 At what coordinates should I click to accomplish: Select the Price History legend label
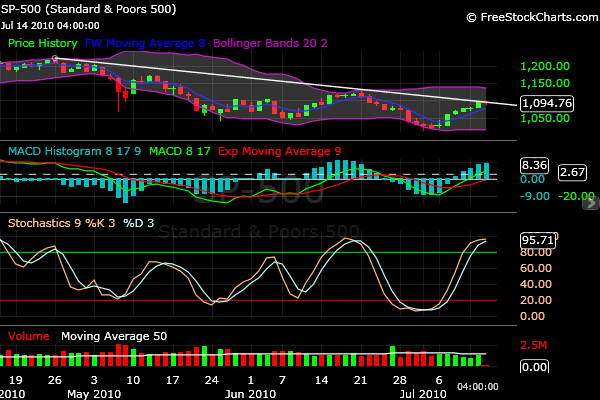click(x=42, y=43)
